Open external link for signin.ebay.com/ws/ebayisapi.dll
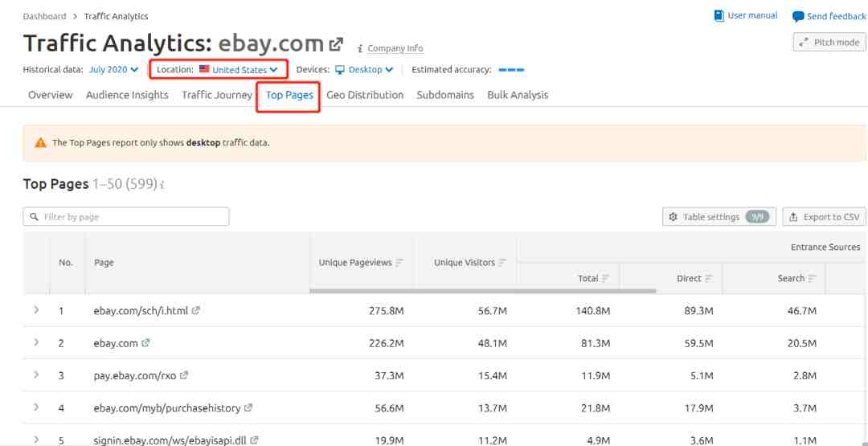 point(254,440)
